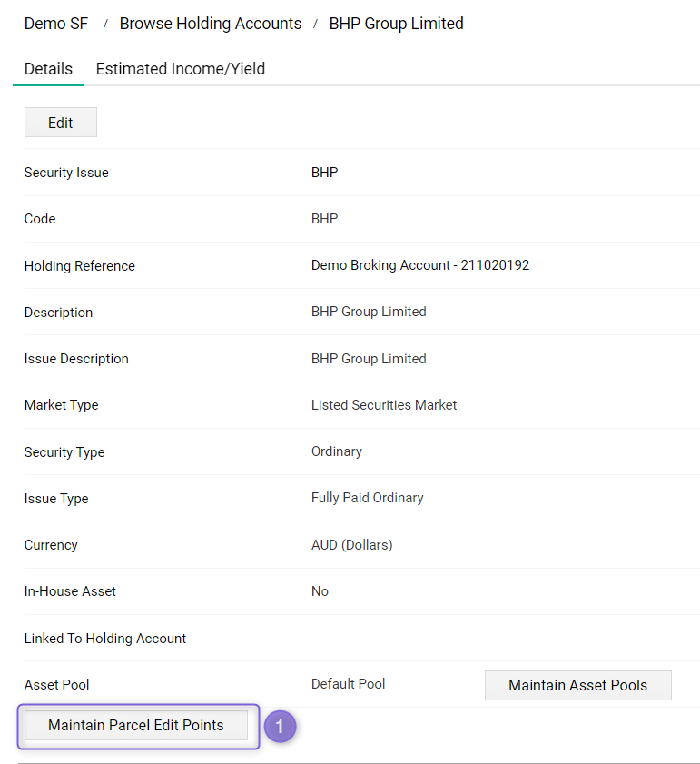This screenshot has width=700, height=764.
Task: Select the Description value BHP Group Limited
Action: click(x=369, y=312)
